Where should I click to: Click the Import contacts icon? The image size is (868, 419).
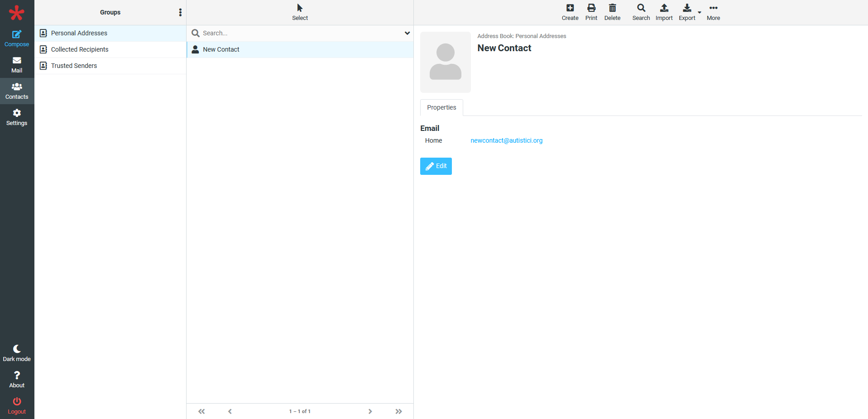point(664,8)
